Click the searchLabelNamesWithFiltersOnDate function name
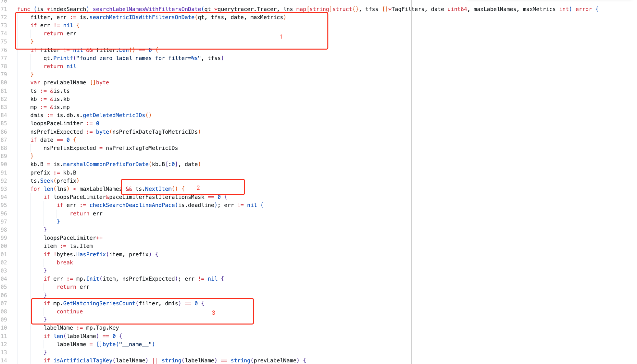637x364 pixels. (x=147, y=9)
